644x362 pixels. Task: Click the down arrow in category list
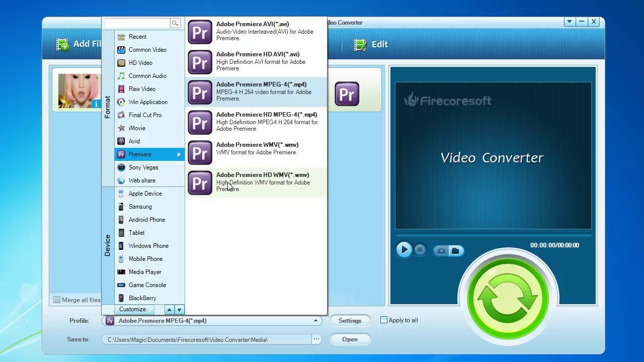point(180,310)
